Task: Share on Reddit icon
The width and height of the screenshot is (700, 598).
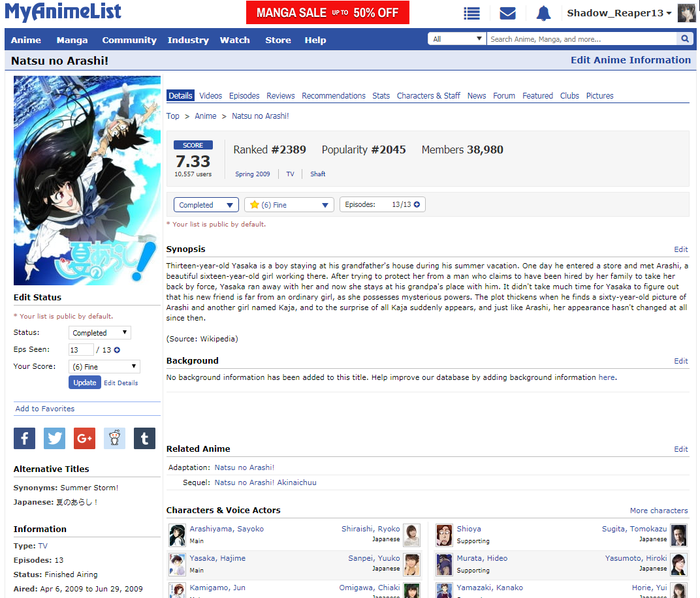Action: coord(114,439)
